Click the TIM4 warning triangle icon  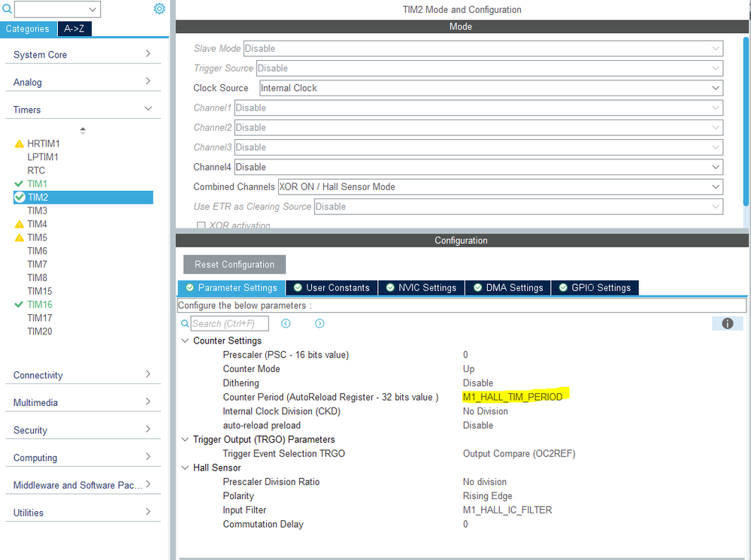(x=19, y=224)
